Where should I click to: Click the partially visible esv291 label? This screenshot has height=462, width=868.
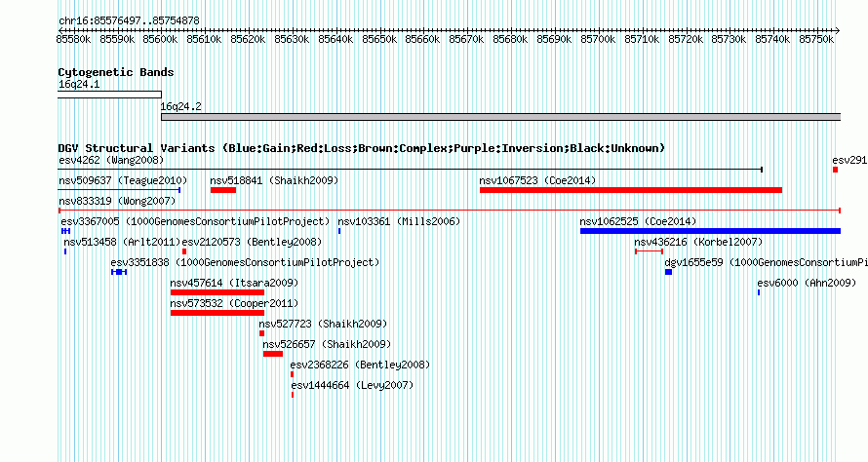[x=849, y=161]
